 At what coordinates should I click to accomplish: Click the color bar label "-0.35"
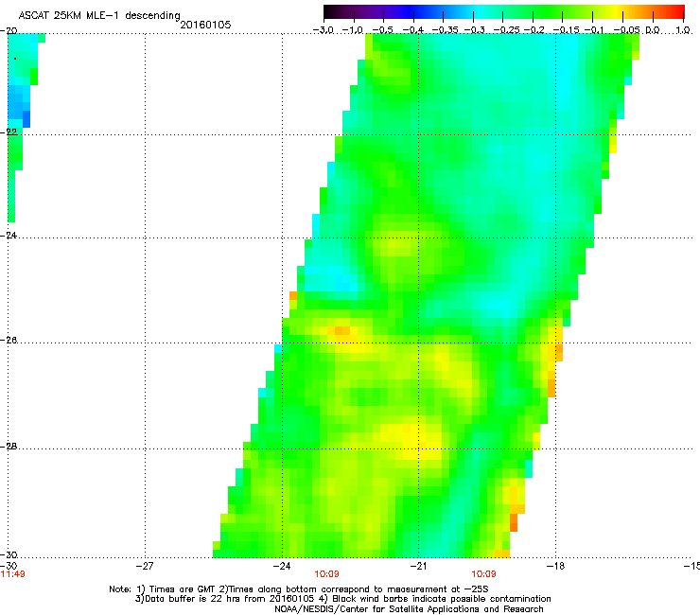[445, 30]
